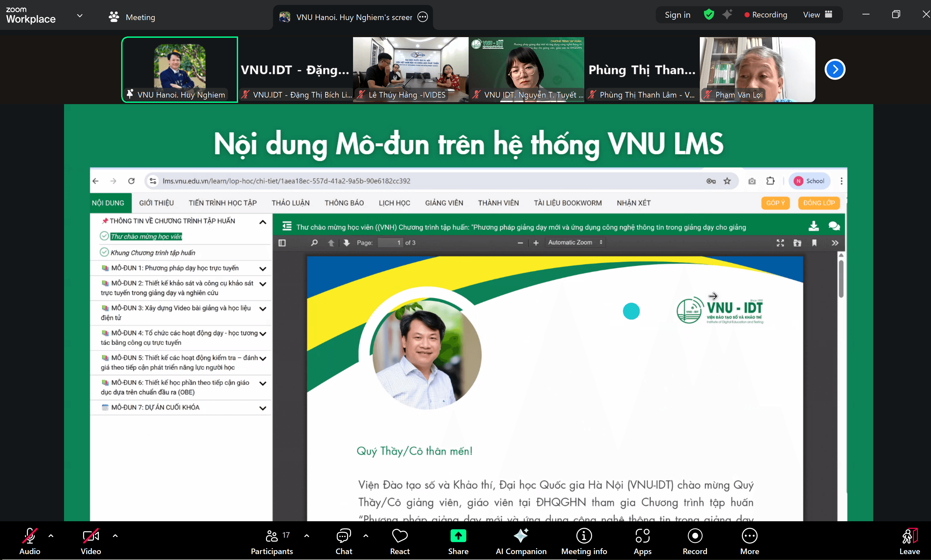Click the PDF viewer vertical scrollbar
Screen dimensions: 931x560
pyautogui.click(x=841, y=279)
